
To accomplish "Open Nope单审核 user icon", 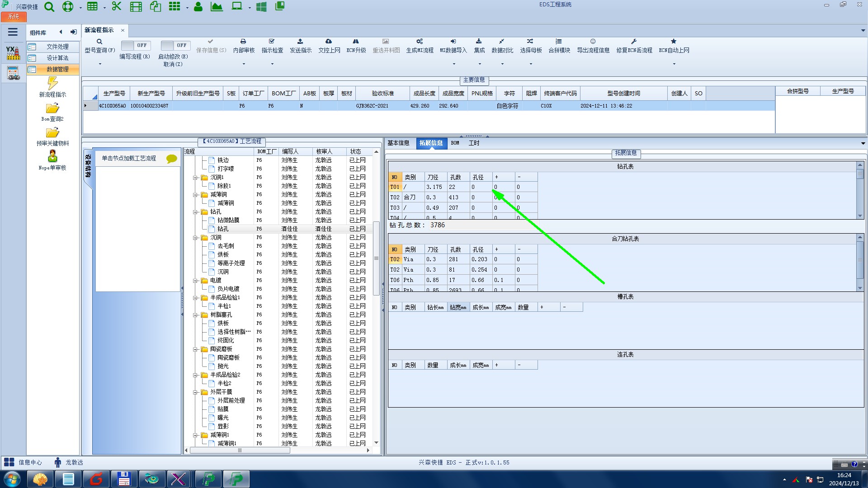I will (x=52, y=157).
